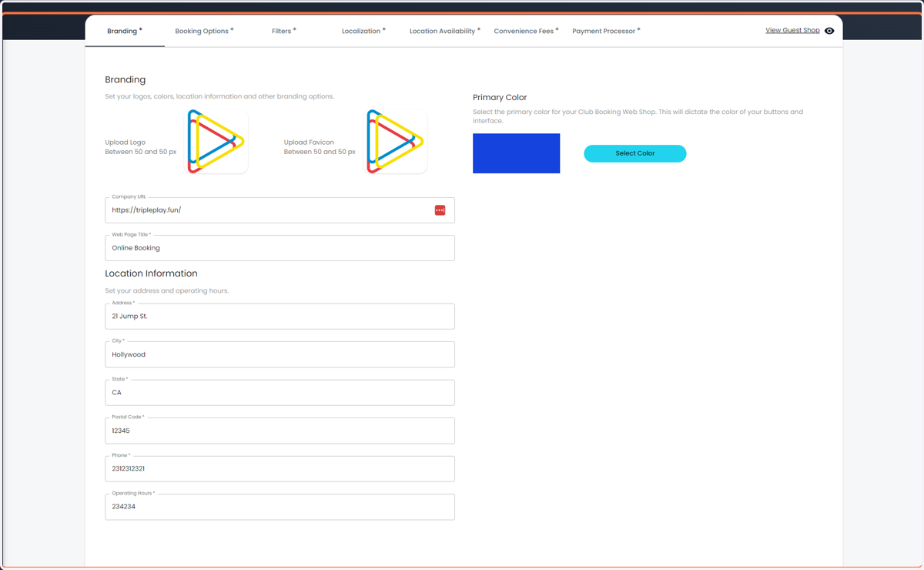This screenshot has height=570, width=924.
Task: Edit the Address field showing 21 Jump St.
Action: [280, 317]
